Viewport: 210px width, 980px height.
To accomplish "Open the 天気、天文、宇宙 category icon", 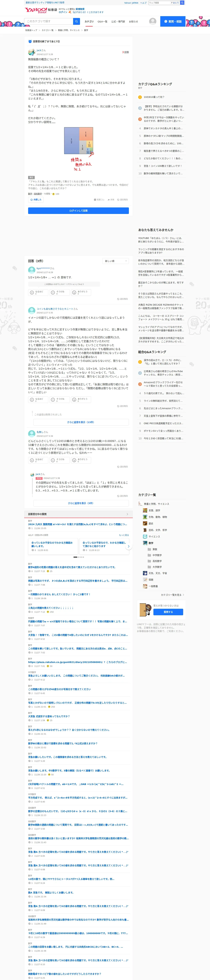I will (145, 573).
